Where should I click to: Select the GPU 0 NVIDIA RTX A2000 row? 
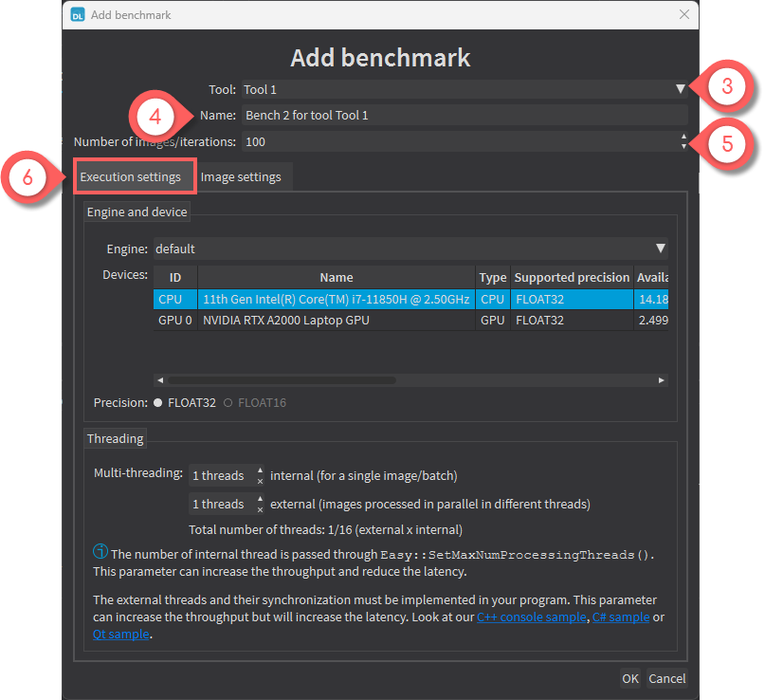[410, 321]
